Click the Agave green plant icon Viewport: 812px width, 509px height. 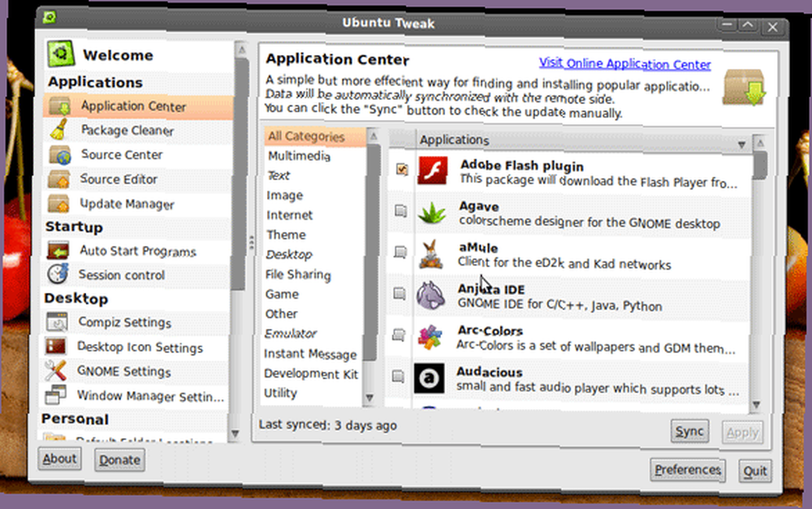(x=431, y=213)
